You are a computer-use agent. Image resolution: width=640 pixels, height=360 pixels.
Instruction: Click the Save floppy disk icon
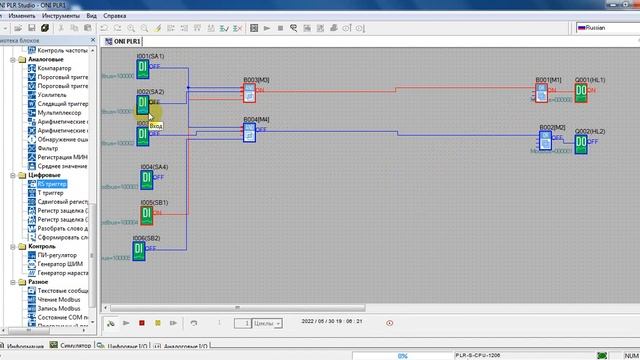[x=31, y=28]
